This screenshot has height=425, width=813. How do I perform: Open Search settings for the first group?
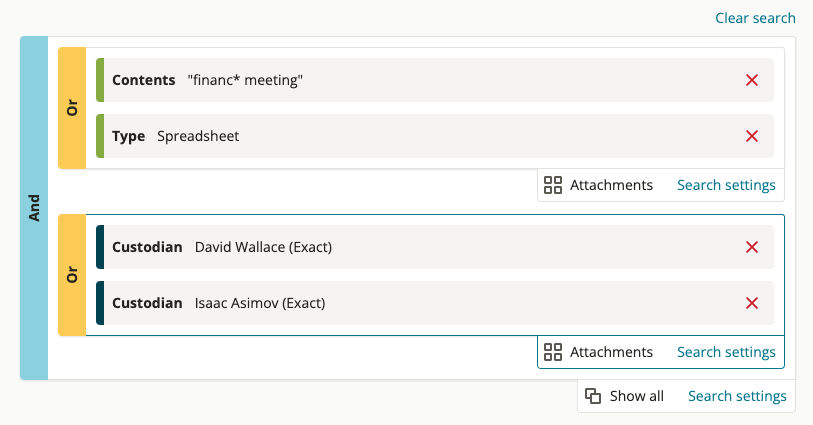pyautogui.click(x=726, y=185)
